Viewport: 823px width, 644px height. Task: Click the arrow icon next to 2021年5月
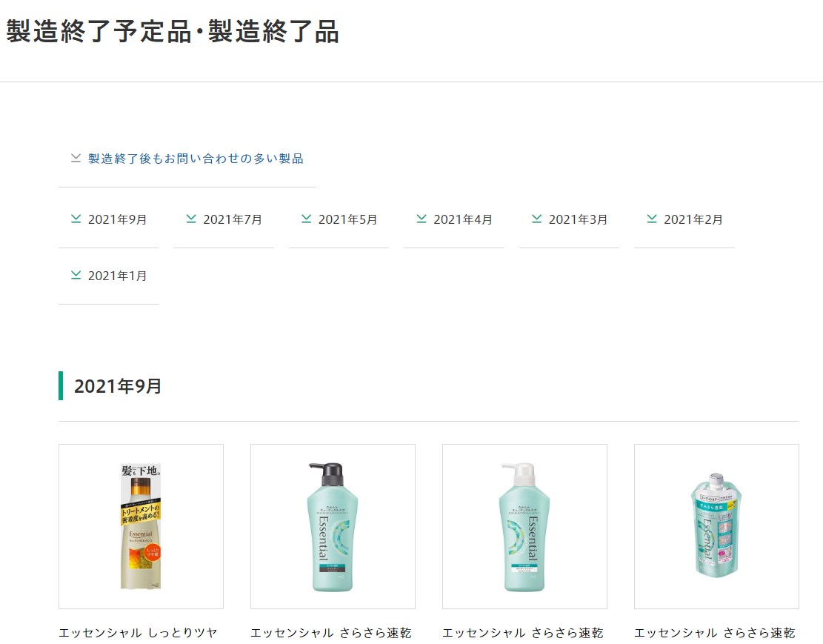[306, 219]
